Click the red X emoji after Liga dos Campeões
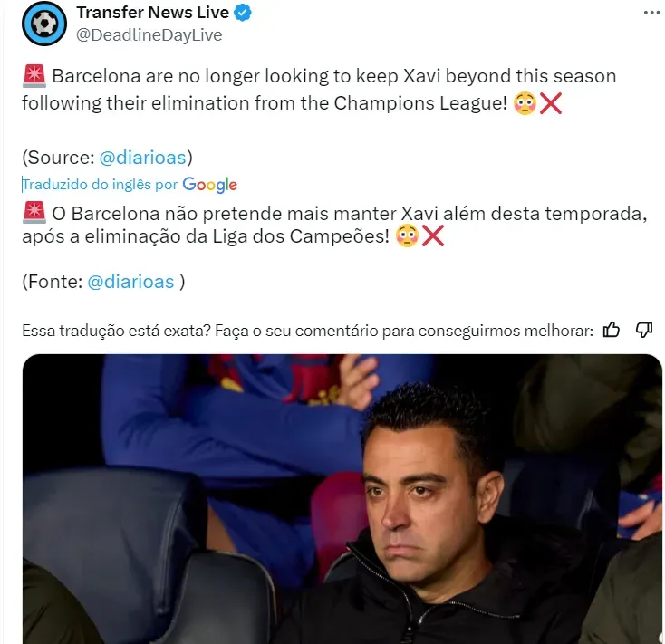The height and width of the screenshot is (644, 665). point(432,236)
